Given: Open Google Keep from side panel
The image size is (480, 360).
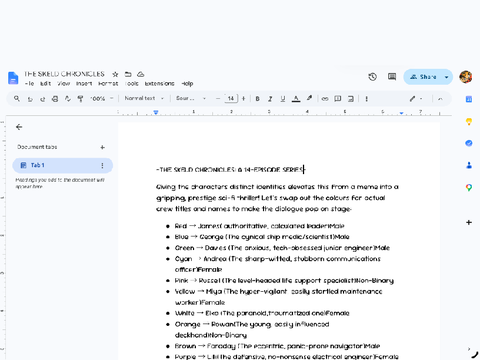Looking at the screenshot, I should [x=469, y=121].
